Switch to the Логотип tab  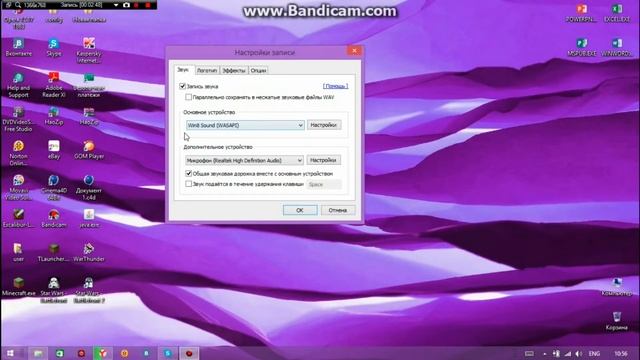[207, 71]
